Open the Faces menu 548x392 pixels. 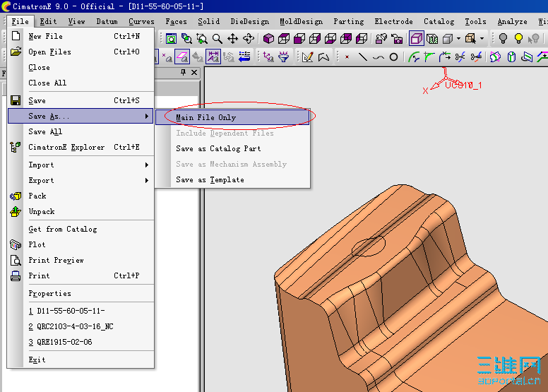(176, 21)
